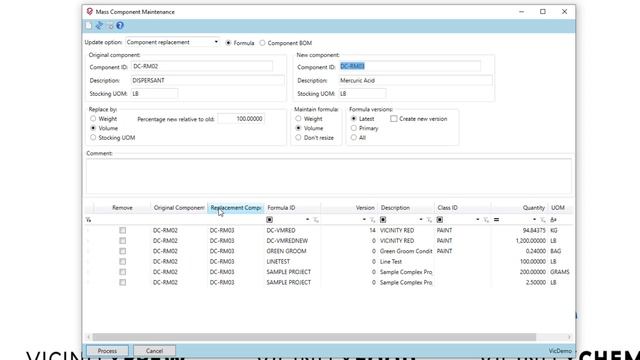Set Maintain formula to Don't resize
The height and width of the screenshot is (360, 640).
(x=298, y=138)
